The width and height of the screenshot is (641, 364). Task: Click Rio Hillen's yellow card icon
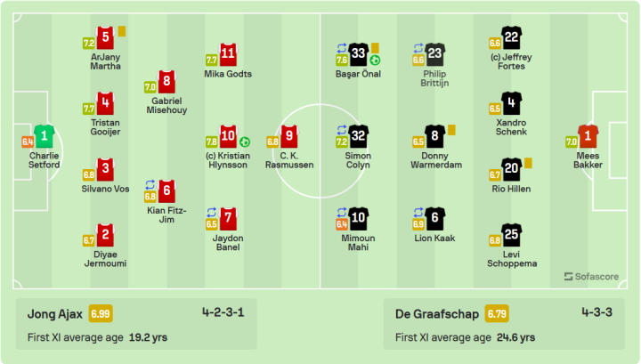(528, 163)
